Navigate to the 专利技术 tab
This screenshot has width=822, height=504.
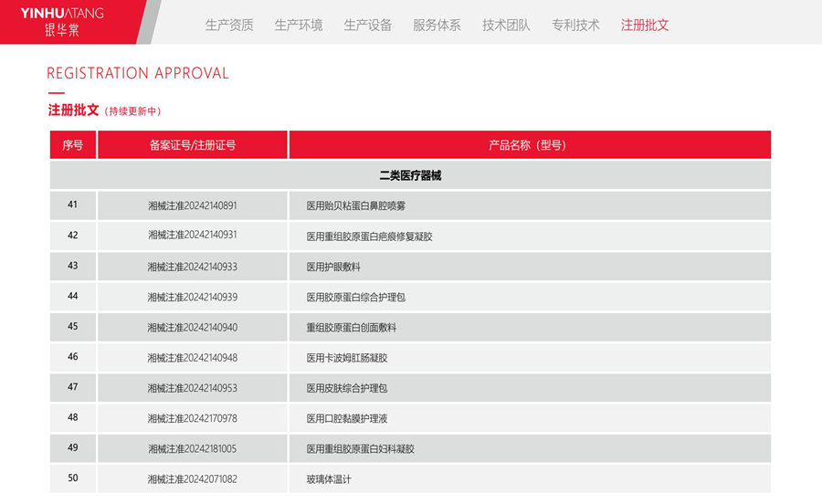point(575,26)
